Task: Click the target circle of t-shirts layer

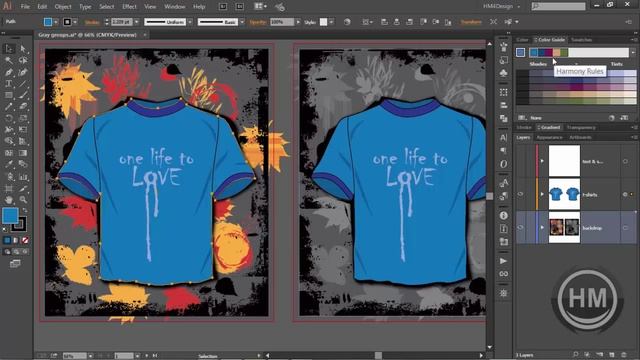Action: 625,194
